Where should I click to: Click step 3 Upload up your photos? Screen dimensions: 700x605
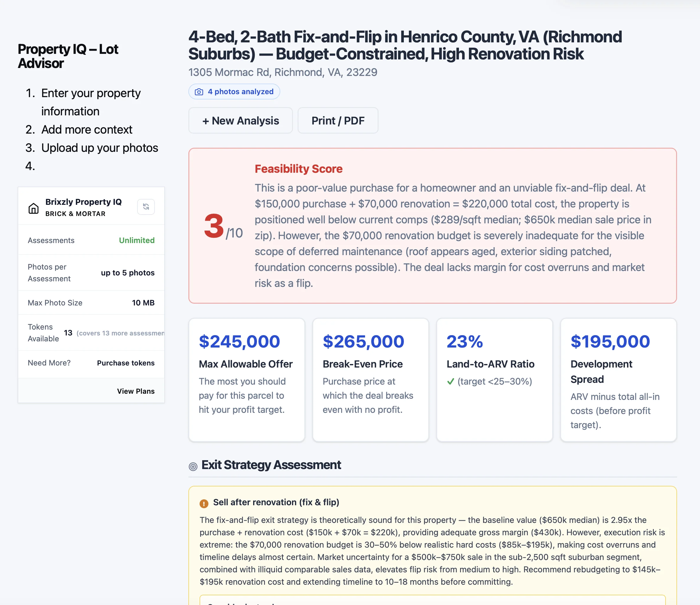click(x=100, y=148)
